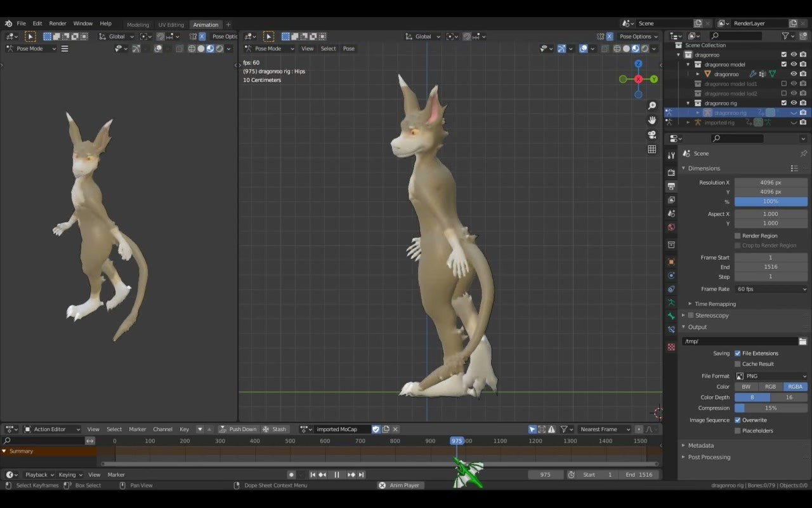812x508 pixels.
Task: Disable the Overwrite checkbox under Image Sequence
Action: 738,420
